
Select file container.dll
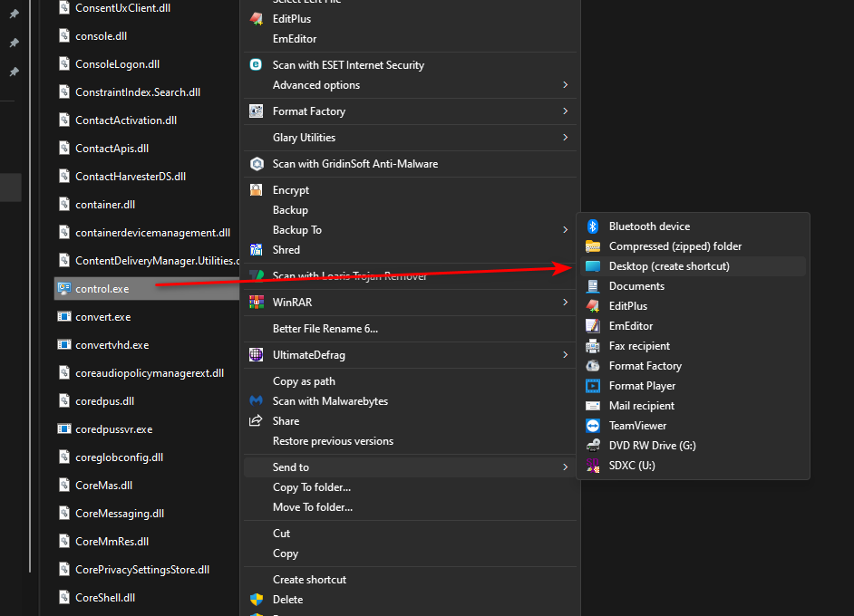105,205
